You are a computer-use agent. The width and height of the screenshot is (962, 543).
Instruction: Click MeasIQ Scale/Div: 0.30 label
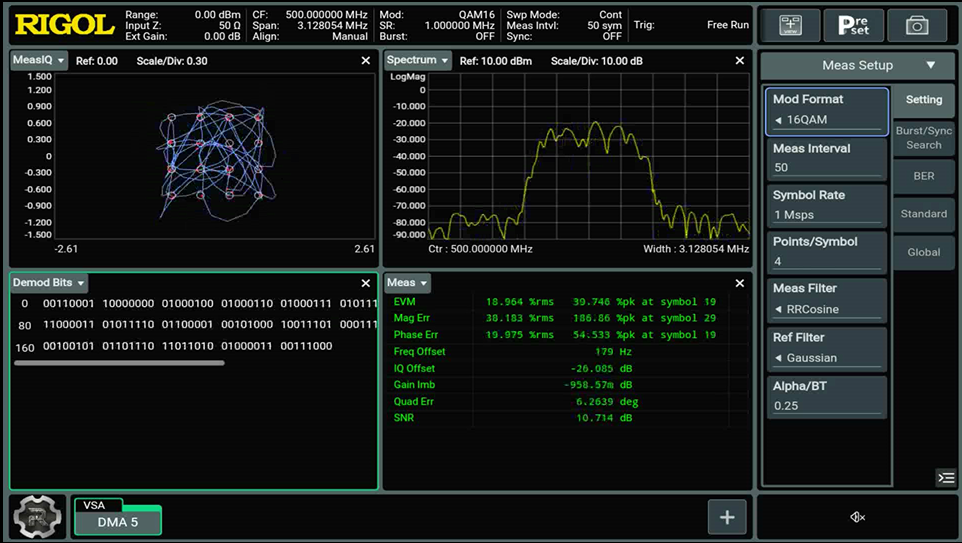(x=172, y=61)
